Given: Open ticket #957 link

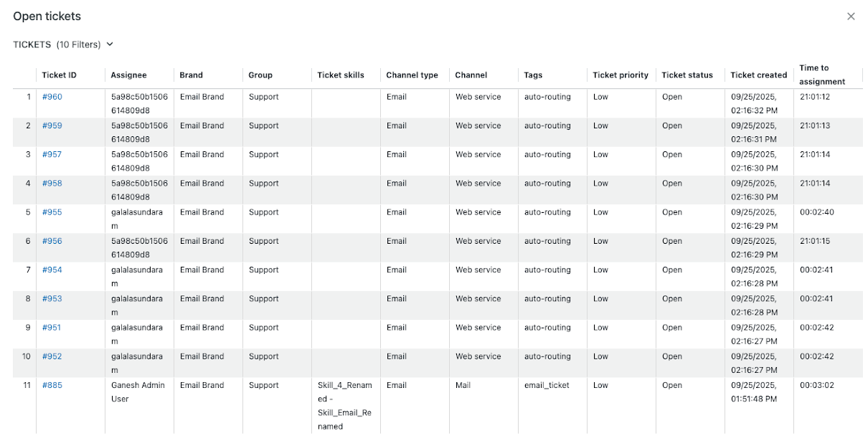Looking at the screenshot, I should point(52,154).
